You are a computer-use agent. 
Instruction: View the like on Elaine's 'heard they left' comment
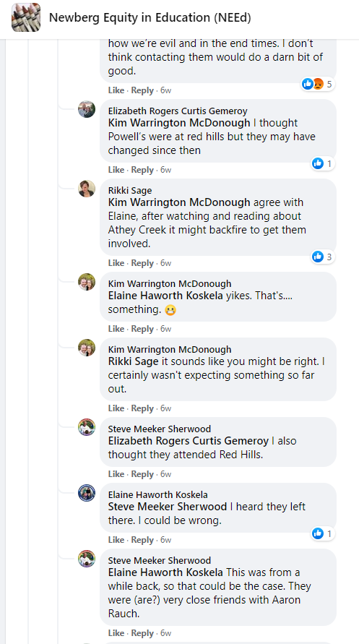tap(324, 534)
